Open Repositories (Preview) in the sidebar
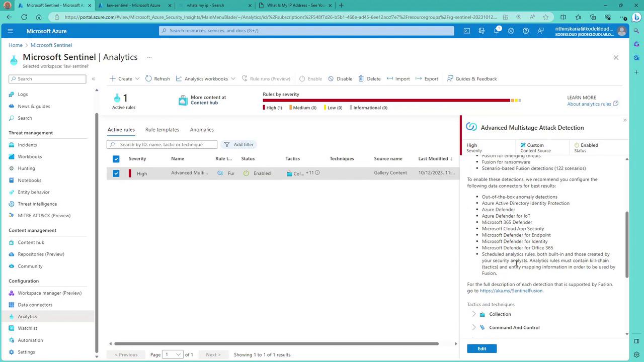 [x=41, y=254]
